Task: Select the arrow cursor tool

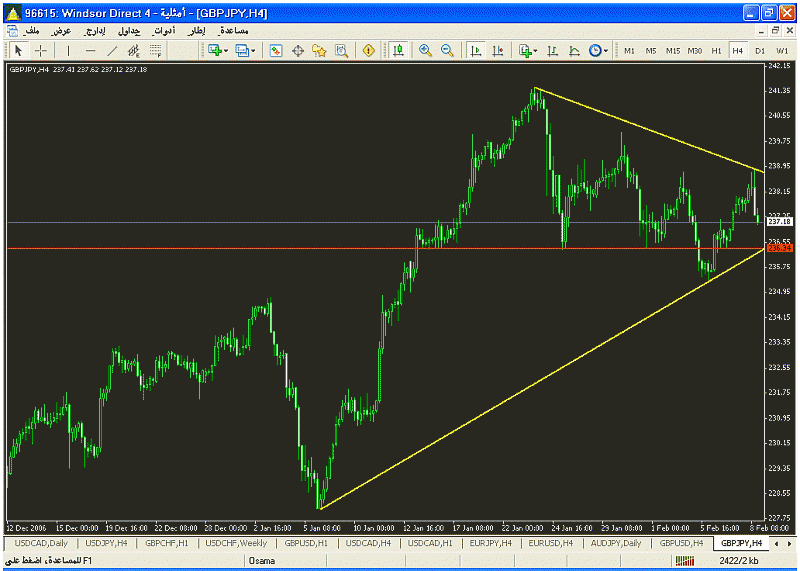Action: 19,51
